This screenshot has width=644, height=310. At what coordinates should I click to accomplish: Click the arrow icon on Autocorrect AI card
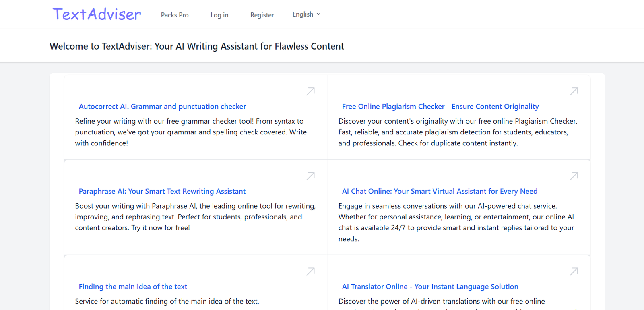310,91
